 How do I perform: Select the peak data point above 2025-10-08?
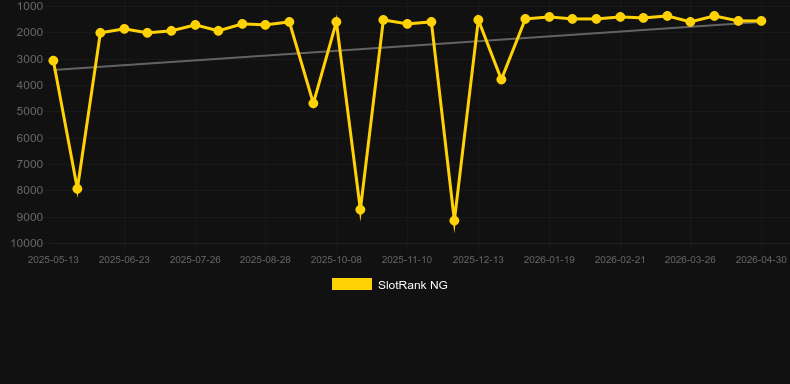pyautogui.click(x=336, y=22)
